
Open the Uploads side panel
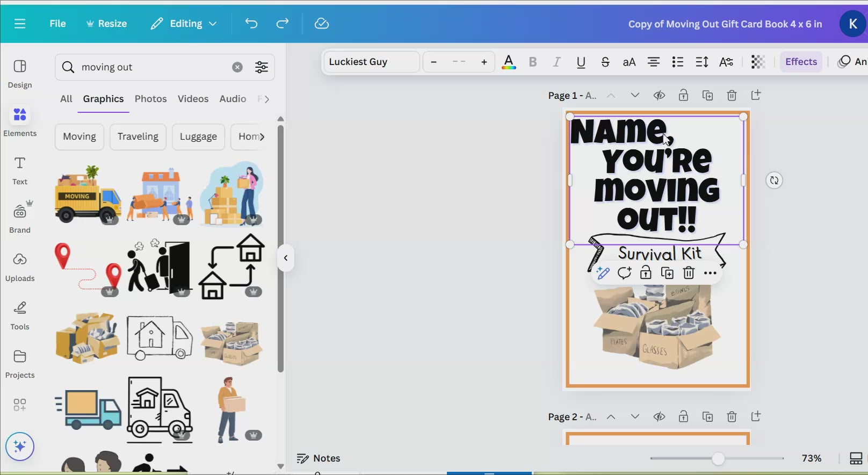pos(20,267)
